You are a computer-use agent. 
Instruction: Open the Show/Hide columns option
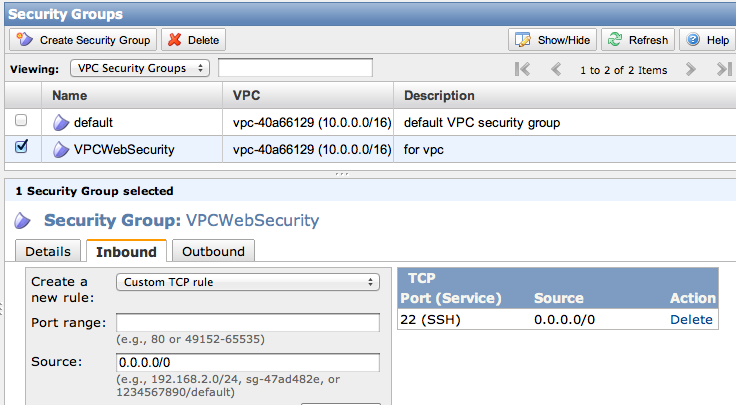(553, 40)
